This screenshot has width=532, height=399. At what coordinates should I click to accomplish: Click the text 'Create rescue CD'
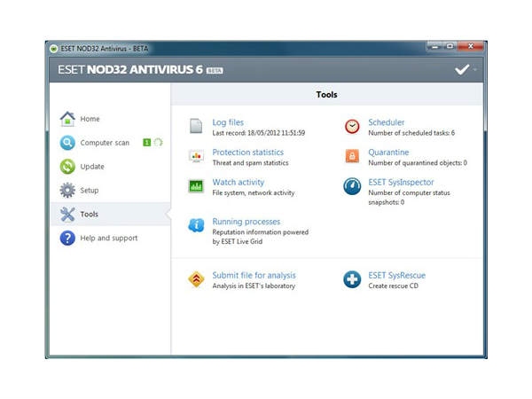coord(393,286)
